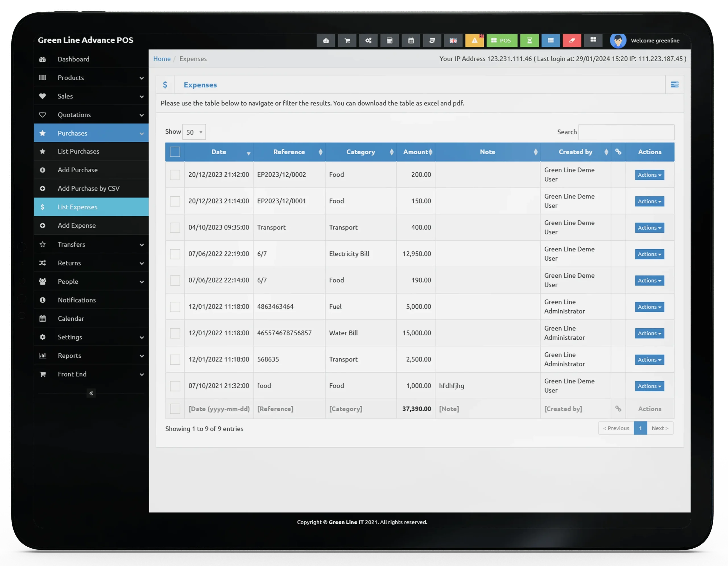Open the calculator from the top toolbar
The image size is (728, 566).
pyautogui.click(x=389, y=40)
